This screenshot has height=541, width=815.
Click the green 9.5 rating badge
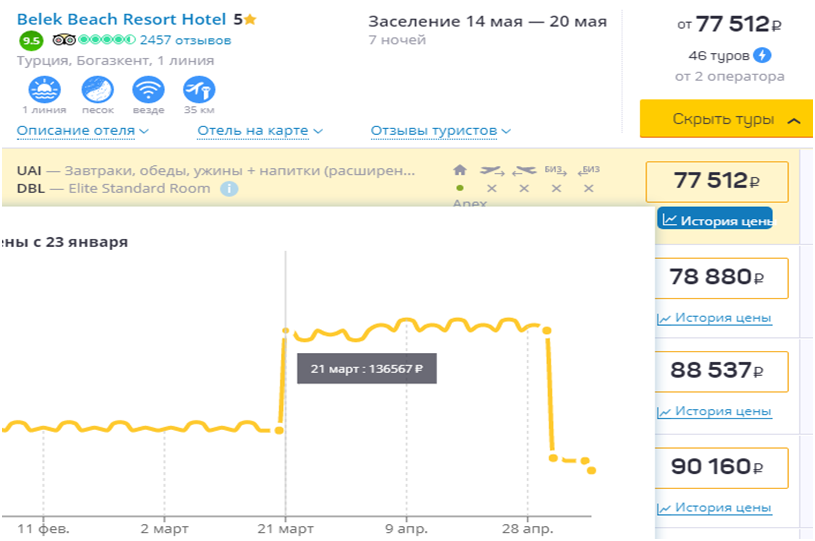pos(30,41)
